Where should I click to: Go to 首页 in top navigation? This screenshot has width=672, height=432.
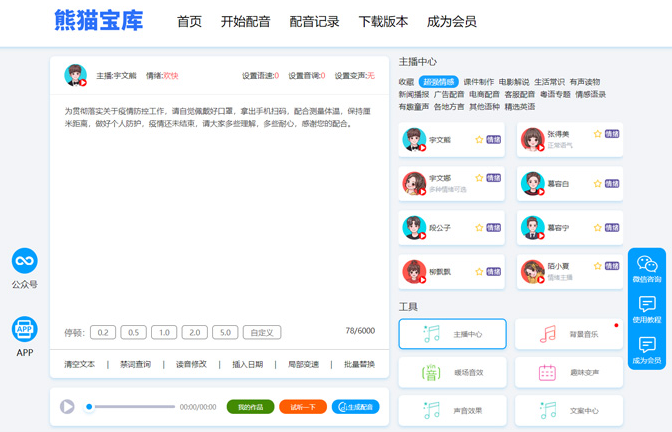point(189,21)
